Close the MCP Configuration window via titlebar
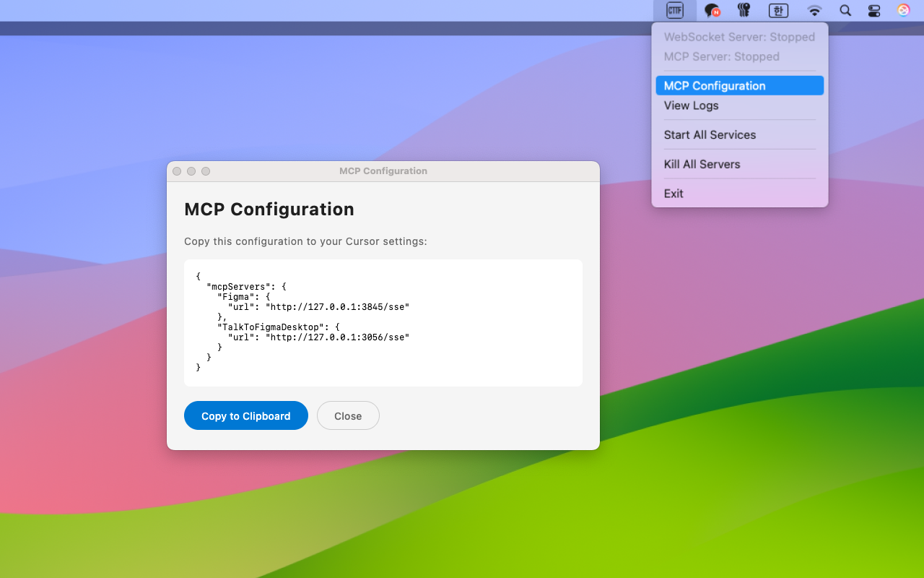 (x=177, y=171)
